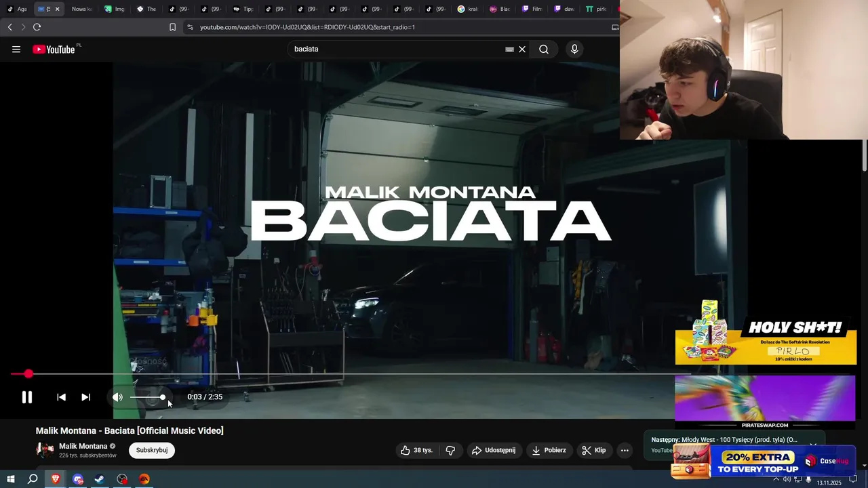Click the red video progress scrubber
This screenshot has width=868, height=488.
(x=28, y=374)
